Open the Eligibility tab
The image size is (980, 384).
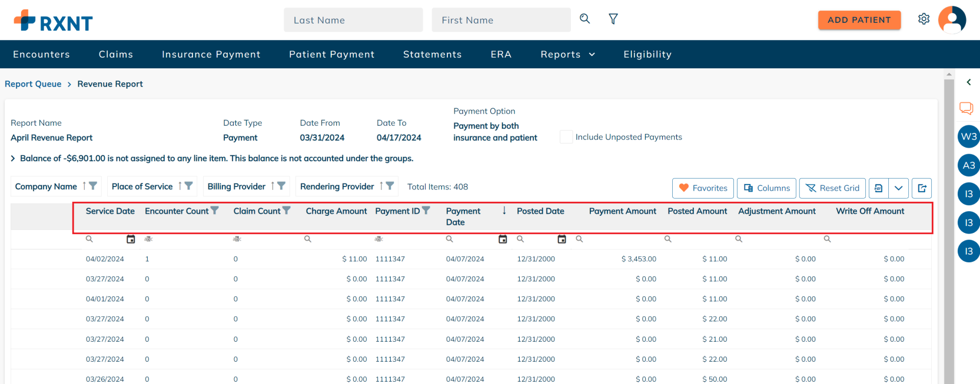(x=647, y=54)
